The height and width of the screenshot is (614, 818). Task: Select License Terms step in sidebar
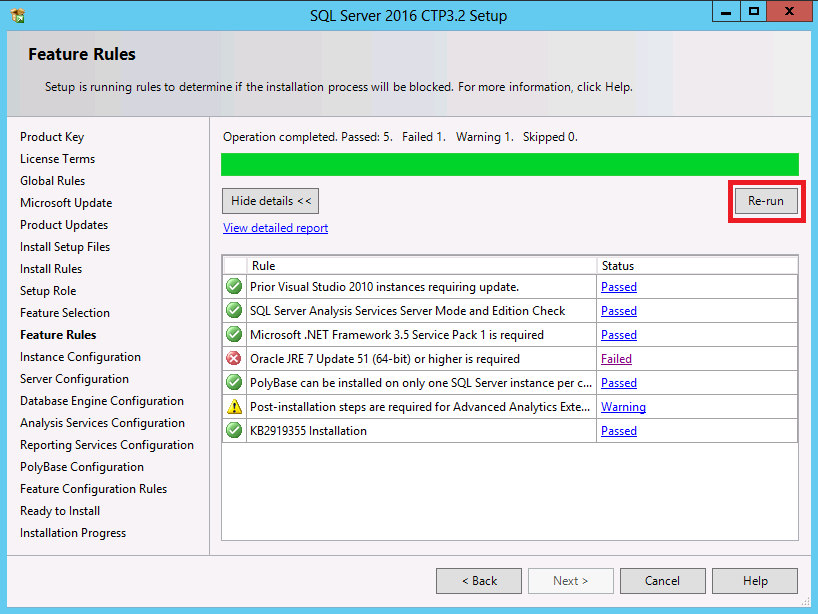point(57,159)
